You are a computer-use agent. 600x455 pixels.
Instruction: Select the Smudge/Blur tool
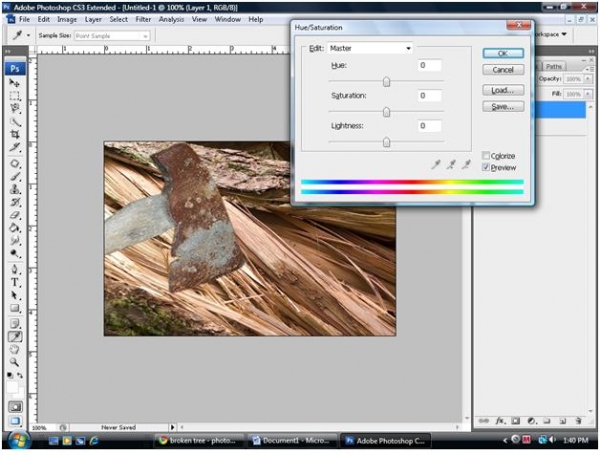[x=15, y=241]
